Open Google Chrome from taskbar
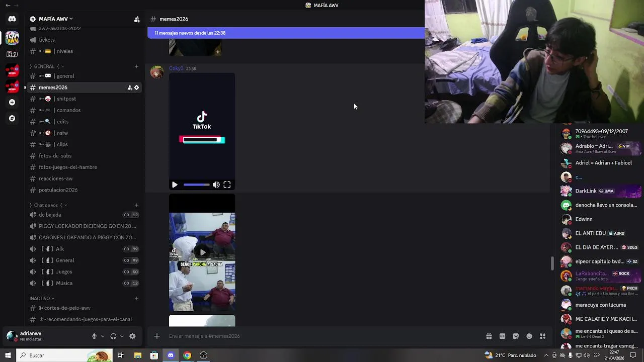This screenshot has height=362, width=644. 187,355
